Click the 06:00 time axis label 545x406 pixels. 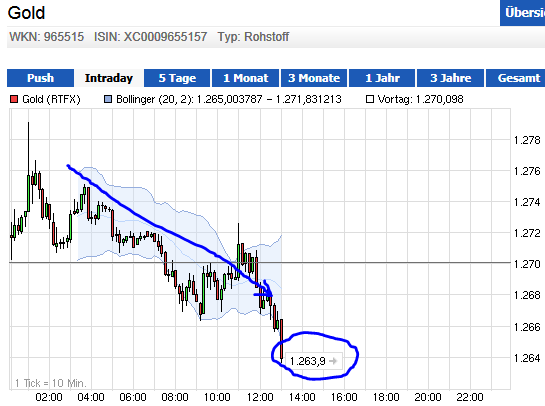coord(133,397)
